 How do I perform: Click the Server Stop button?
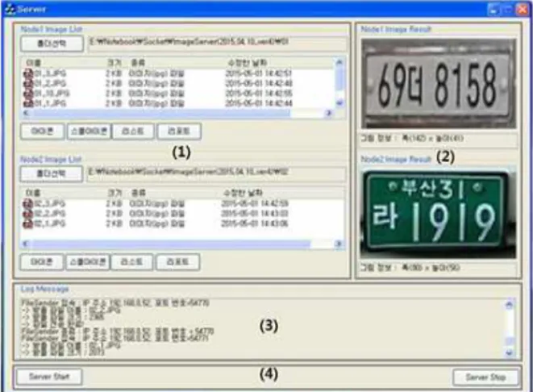point(485,377)
